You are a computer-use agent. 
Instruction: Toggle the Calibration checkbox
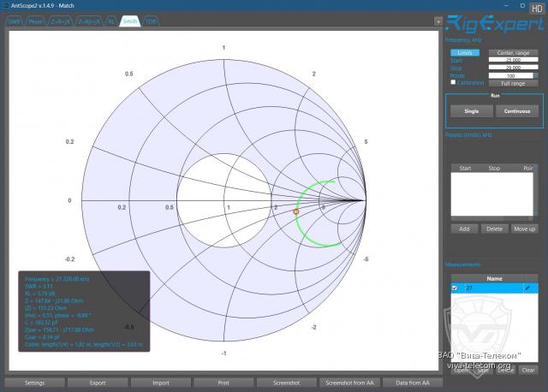(x=454, y=83)
